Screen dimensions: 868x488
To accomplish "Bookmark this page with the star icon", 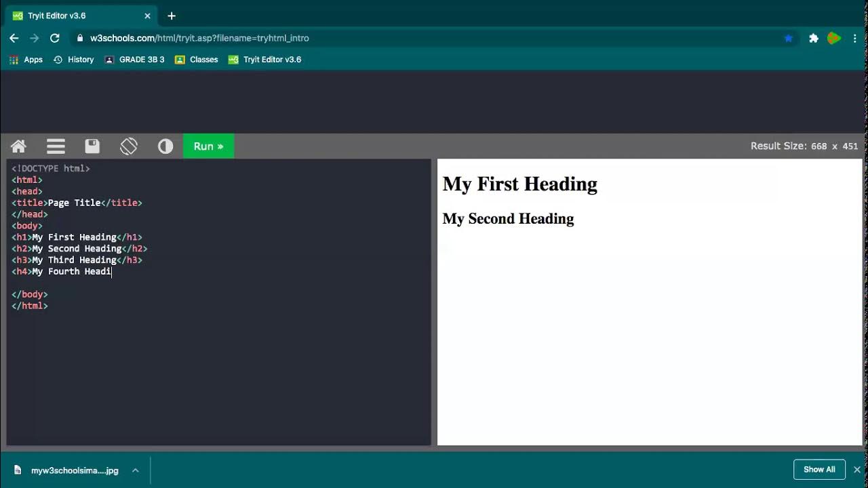I will point(789,39).
